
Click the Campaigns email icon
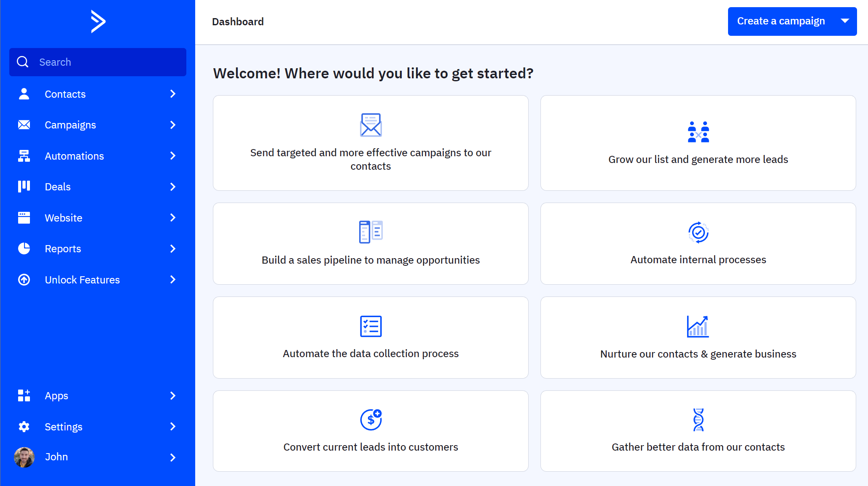[x=24, y=125]
